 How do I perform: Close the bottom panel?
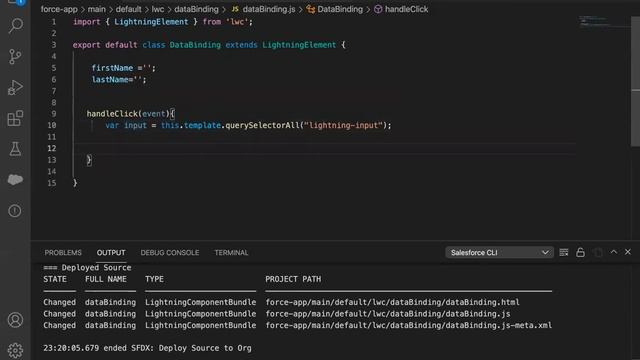tap(628, 252)
